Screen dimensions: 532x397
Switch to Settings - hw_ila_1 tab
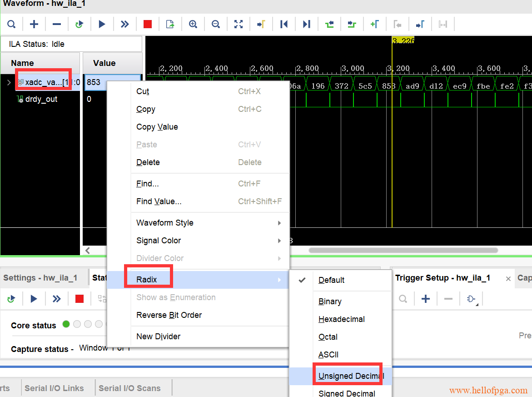pyautogui.click(x=40, y=278)
